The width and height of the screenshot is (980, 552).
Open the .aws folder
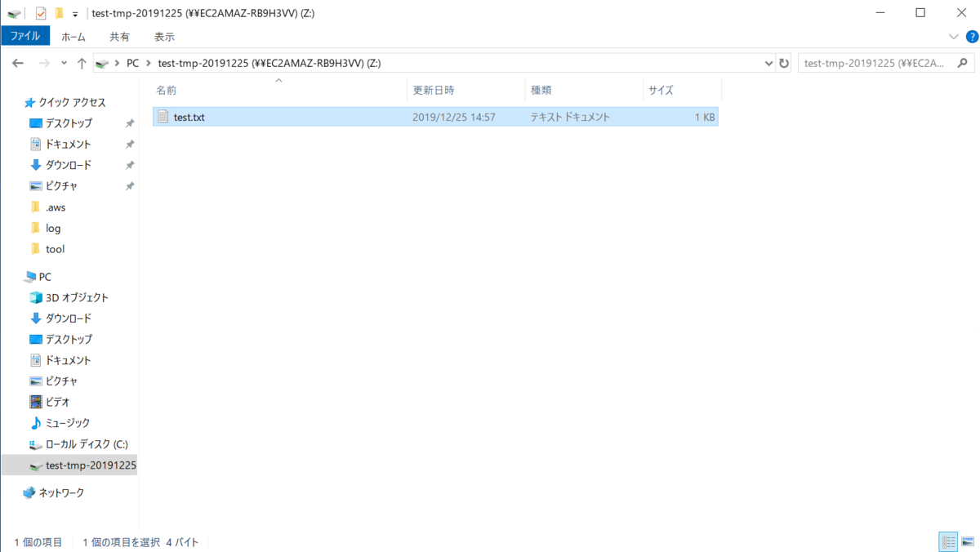56,207
